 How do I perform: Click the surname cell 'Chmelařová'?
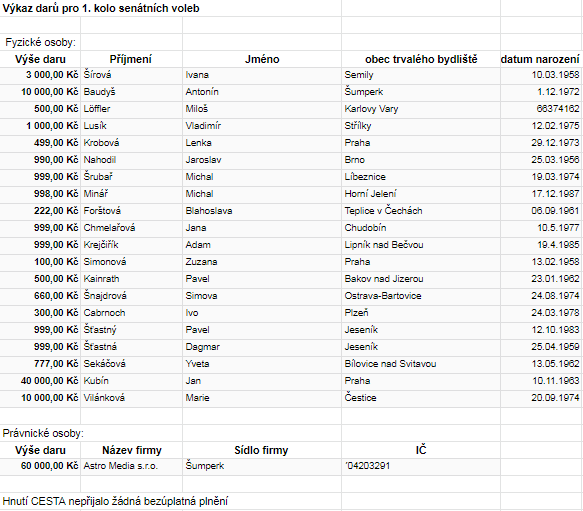[x=131, y=228]
